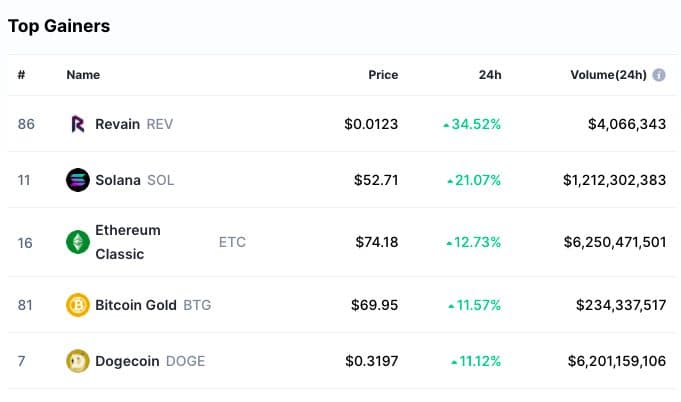Viewport: 681px width, 402px height.
Task: Click the Revain coin logo icon
Action: tap(77, 124)
